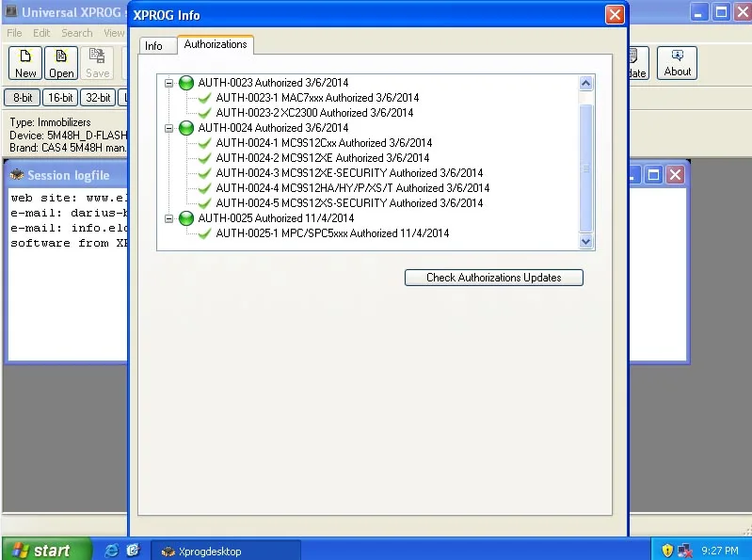Image resolution: width=752 pixels, height=560 pixels.
Task: Select AUTH-0024-4 MC9S12HA/HY/P/XS/T entry
Action: click(x=353, y=188)
